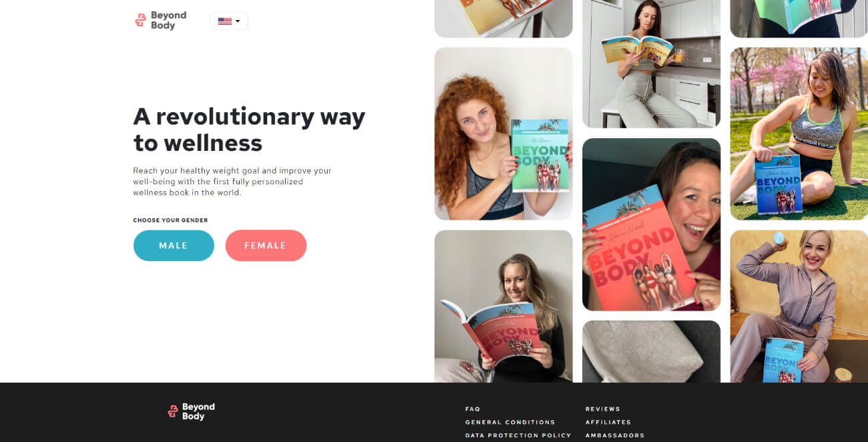Select photo of blonde woman reading red book
Viewport: 868px width, 442px height.
tap(503, 306)
